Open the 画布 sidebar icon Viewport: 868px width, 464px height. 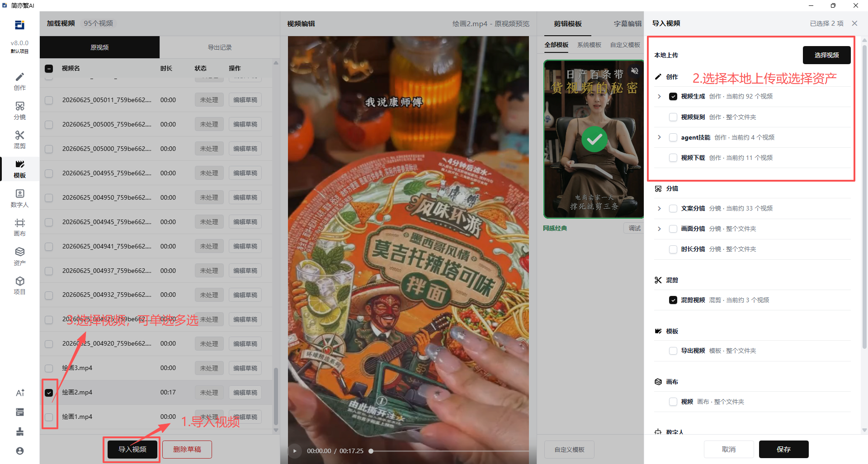coord(19,227)
